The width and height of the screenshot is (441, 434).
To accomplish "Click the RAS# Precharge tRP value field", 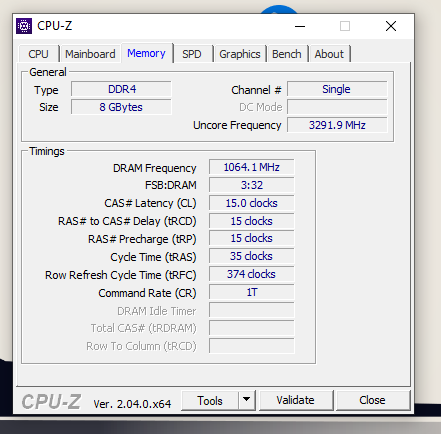I will [252, 238].
